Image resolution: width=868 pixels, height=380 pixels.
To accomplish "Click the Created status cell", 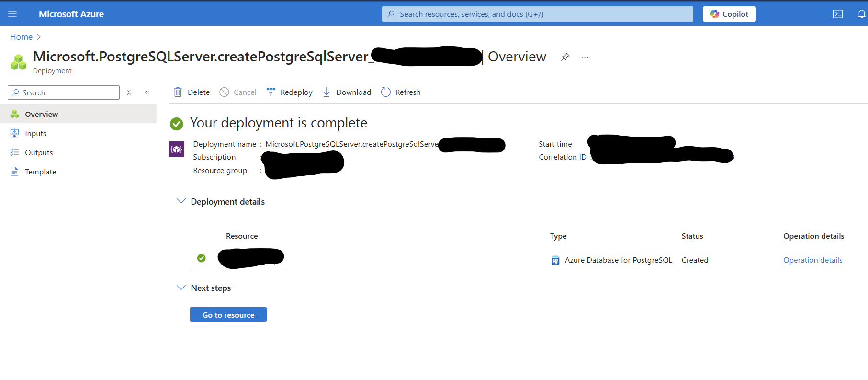I will click(695, 260).
